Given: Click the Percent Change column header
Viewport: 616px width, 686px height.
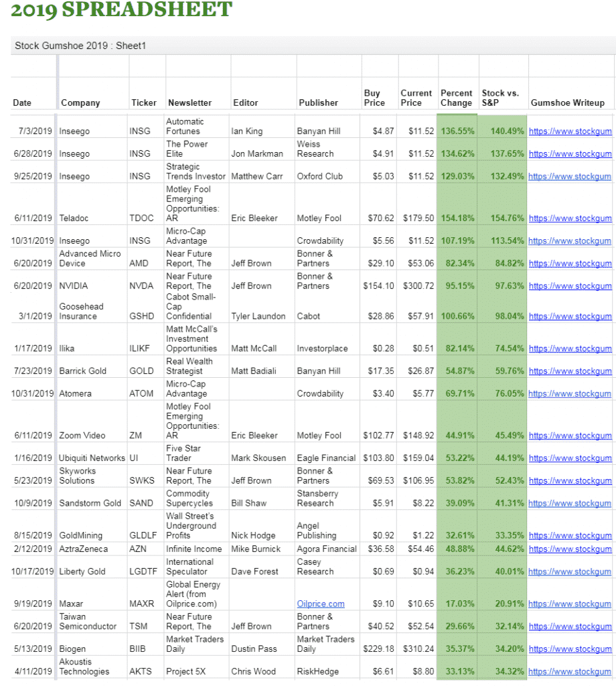Looking at the screenshot, I should 457,98.
